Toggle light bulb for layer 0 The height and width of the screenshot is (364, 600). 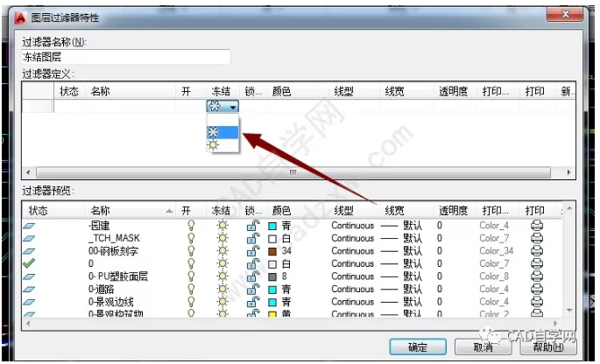[x=191, y=263]
